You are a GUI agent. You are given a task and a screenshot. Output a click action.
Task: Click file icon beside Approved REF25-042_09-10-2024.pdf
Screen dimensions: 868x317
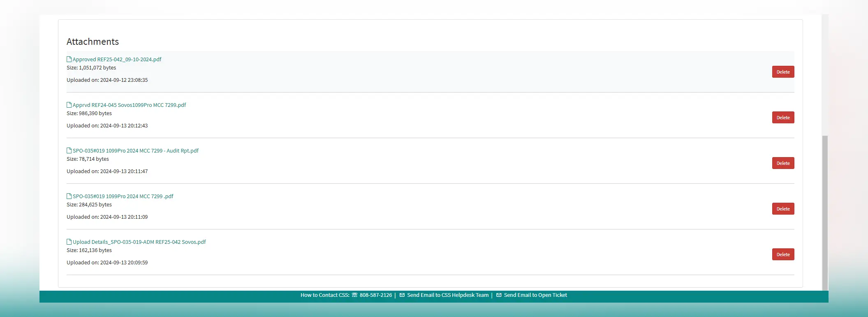point(69,59)
